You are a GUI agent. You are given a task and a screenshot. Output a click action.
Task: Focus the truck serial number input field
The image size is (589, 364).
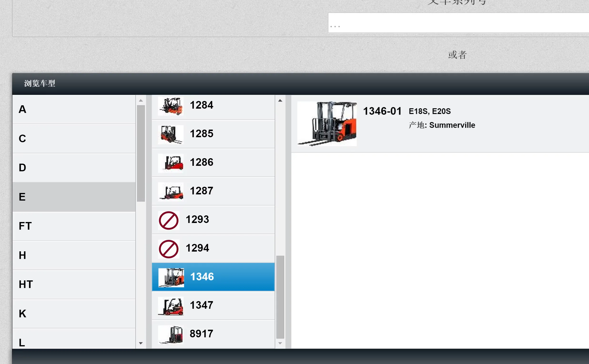pos(457,23)
